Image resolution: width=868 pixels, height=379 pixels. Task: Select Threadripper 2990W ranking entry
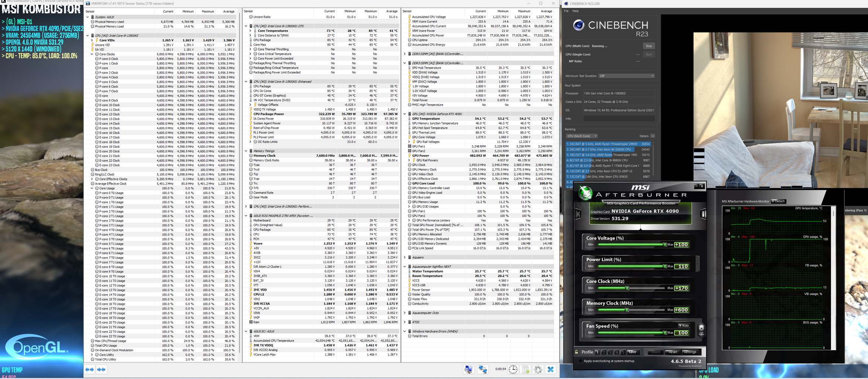[x=608, y=144]
